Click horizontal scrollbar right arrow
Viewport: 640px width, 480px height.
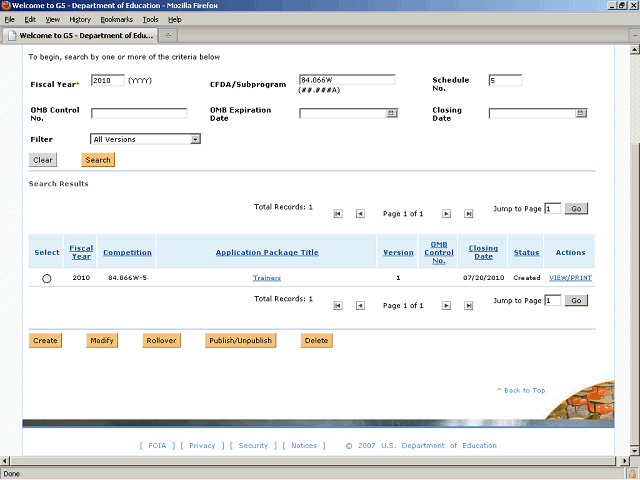[624, 461]
